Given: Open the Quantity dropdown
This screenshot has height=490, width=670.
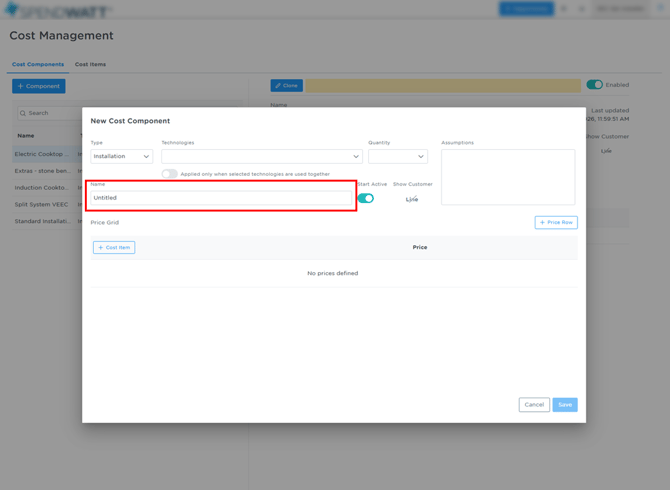Looking at the screenshot, I should [x=397, y=156].
